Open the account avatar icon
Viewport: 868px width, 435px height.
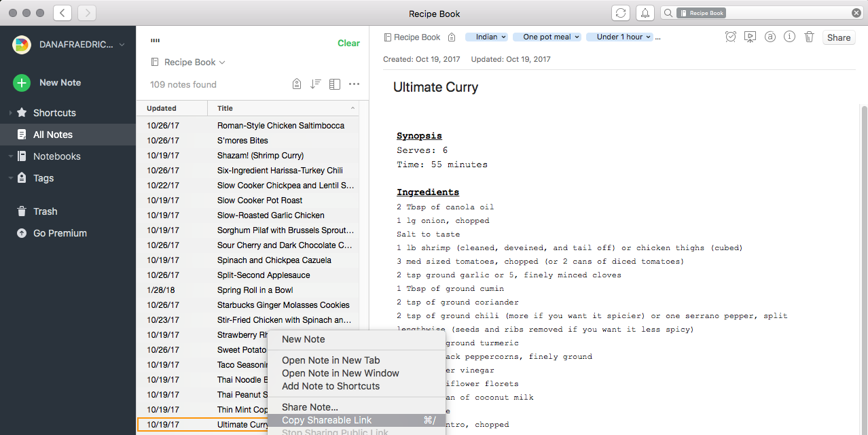[22, 44]
